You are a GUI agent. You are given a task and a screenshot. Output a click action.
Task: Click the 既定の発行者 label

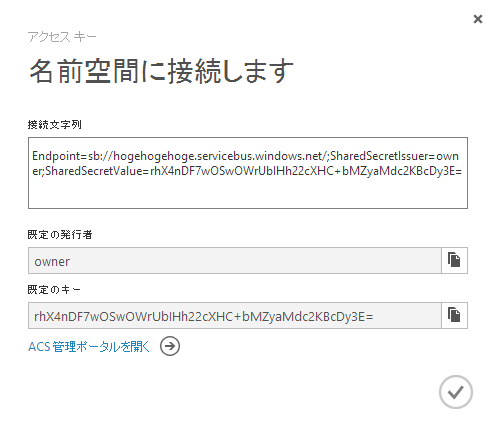pyautogui.click(x=60, y=235)
